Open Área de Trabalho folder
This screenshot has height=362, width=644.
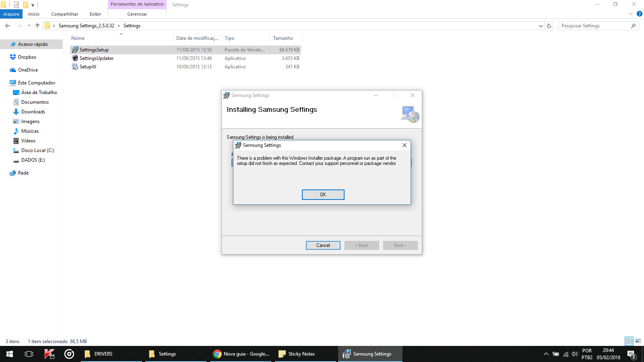click(x=39, y=93)
